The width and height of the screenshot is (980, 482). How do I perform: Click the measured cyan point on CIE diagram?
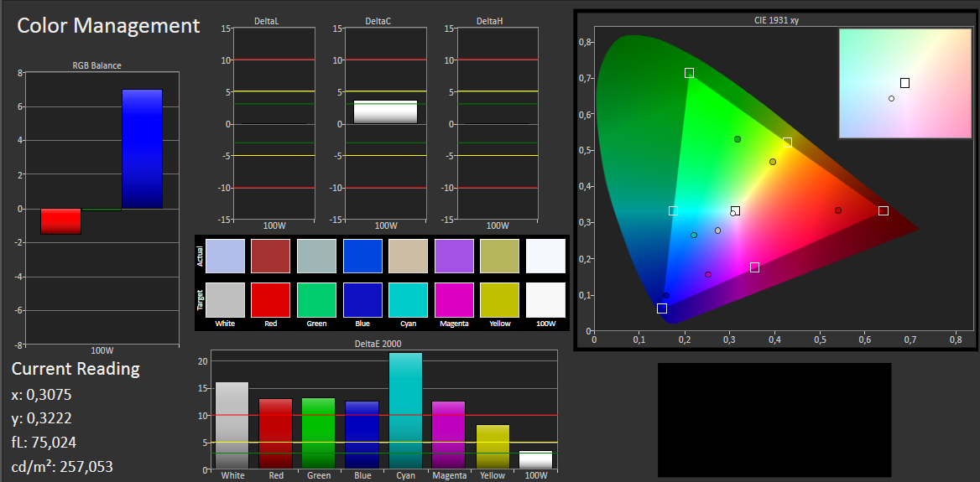coord(694,236)
